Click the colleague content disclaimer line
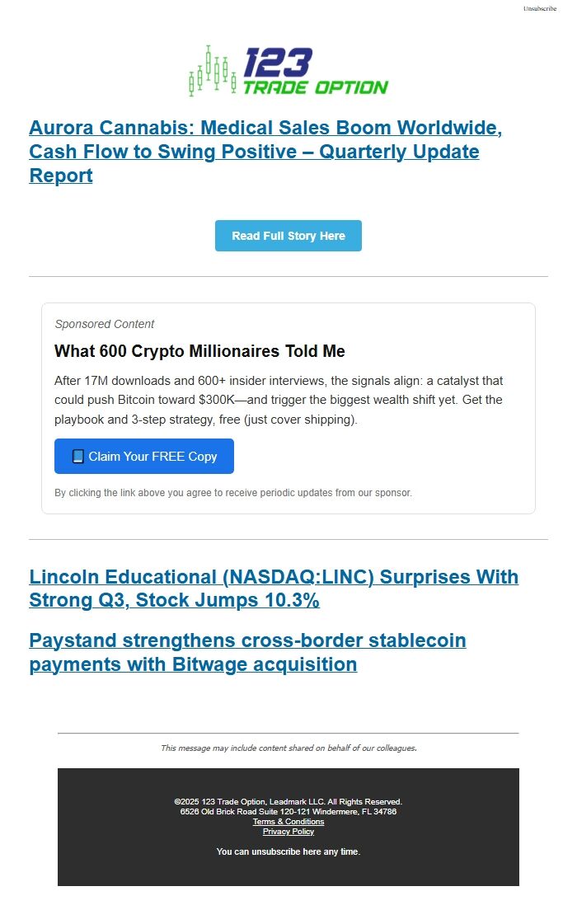The height and width of the screenshot is (924, 577). (288, 748)
